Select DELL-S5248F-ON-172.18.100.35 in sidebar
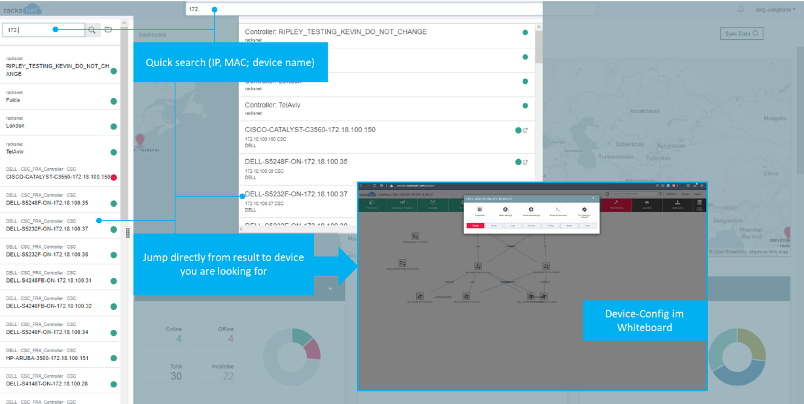The height and width of the screenshot is (404, 804). tap(60, 199)
